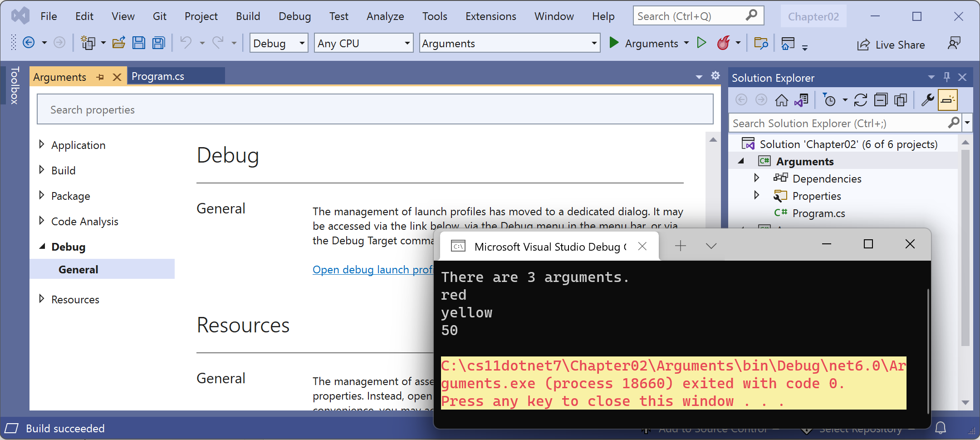Open the Debug configuration dropdown
The width and height of the screenshot is (980, 440).
279,43
